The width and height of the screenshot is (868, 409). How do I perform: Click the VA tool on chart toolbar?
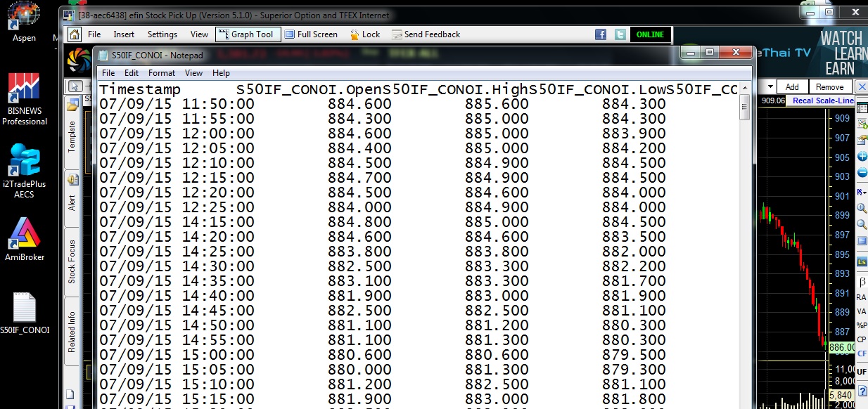(x=862, y=311)
